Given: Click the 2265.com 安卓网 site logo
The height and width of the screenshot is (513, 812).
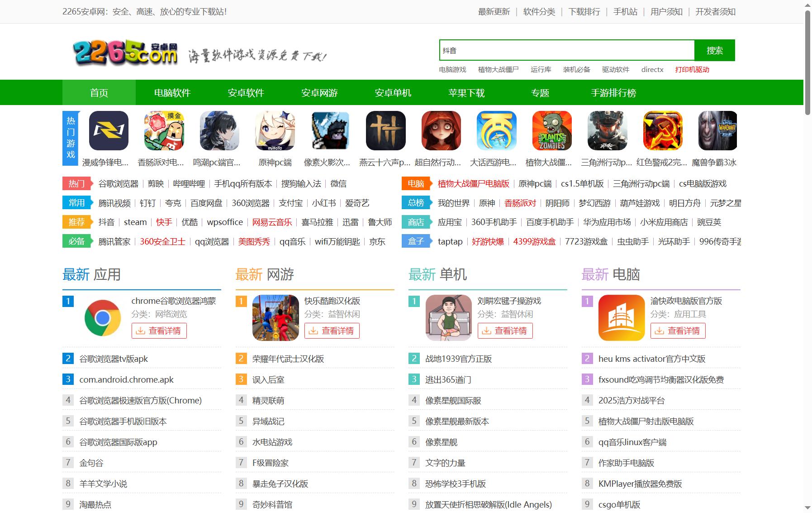Looking at the screenshot, I should click(x=125, y=53).
